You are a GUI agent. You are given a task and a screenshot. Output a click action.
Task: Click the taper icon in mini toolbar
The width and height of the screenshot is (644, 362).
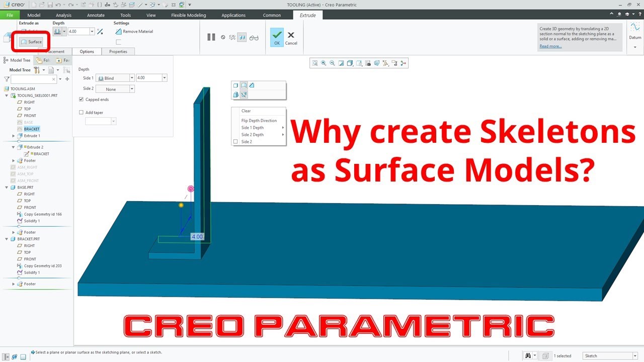(x=235, y=94)
